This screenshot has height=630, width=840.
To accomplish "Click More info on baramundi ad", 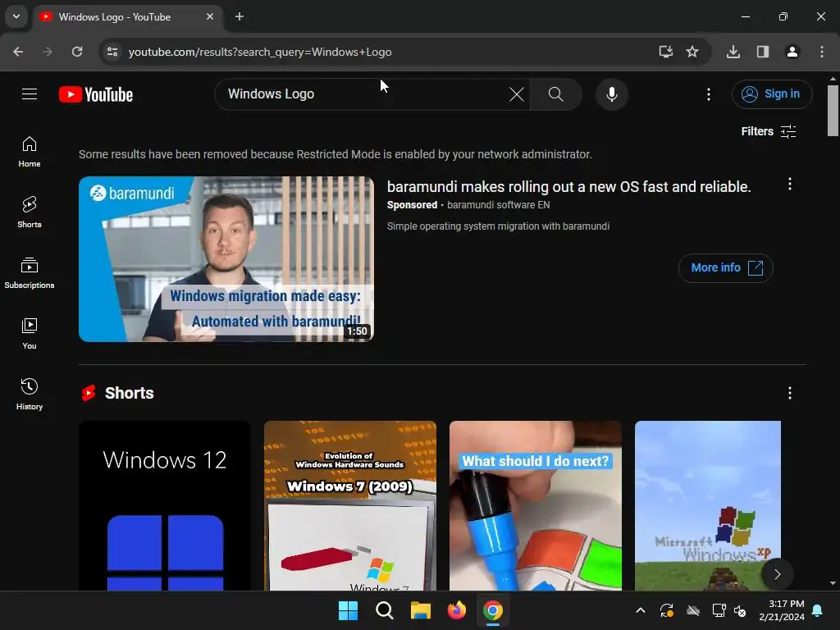I will tap(726, 268).
